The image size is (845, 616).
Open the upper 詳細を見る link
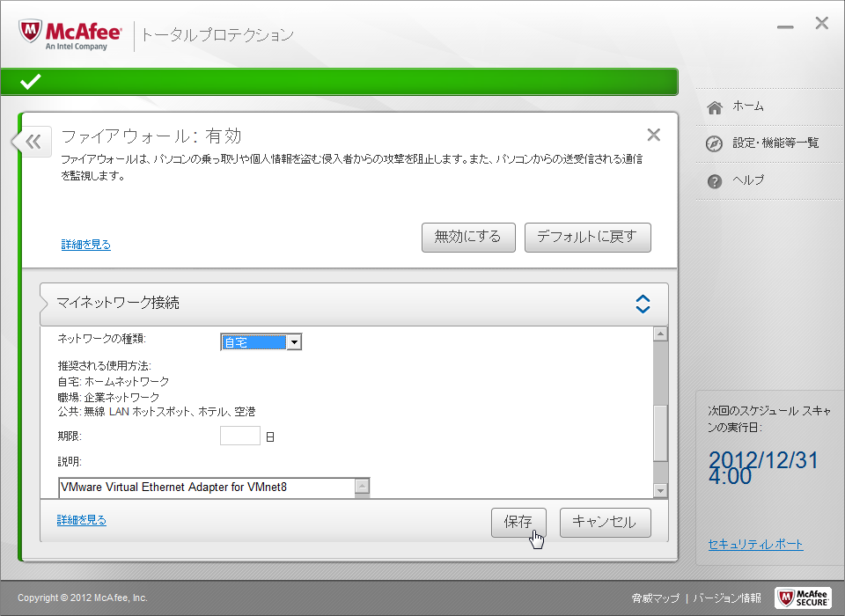click(x=85, y=244)
